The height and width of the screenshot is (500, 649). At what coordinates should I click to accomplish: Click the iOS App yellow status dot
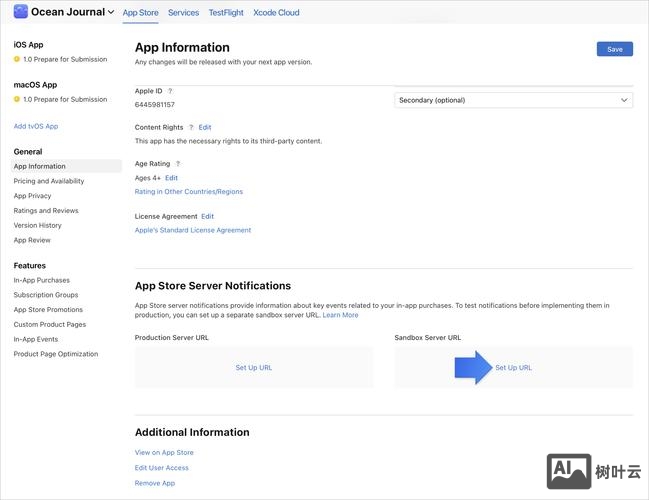pyautogui.click(x=17, y=59)
